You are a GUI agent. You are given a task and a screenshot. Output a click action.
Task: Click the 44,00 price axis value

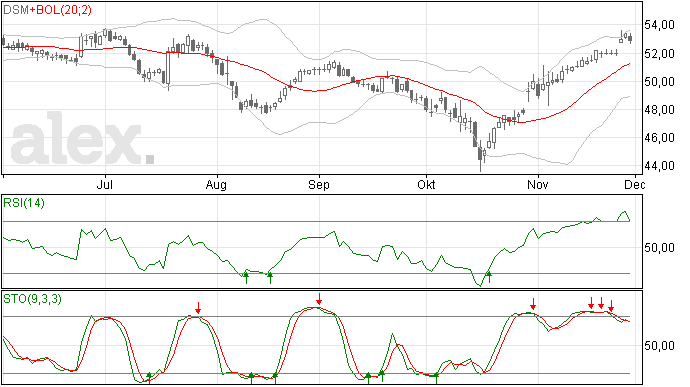(659, 166)
